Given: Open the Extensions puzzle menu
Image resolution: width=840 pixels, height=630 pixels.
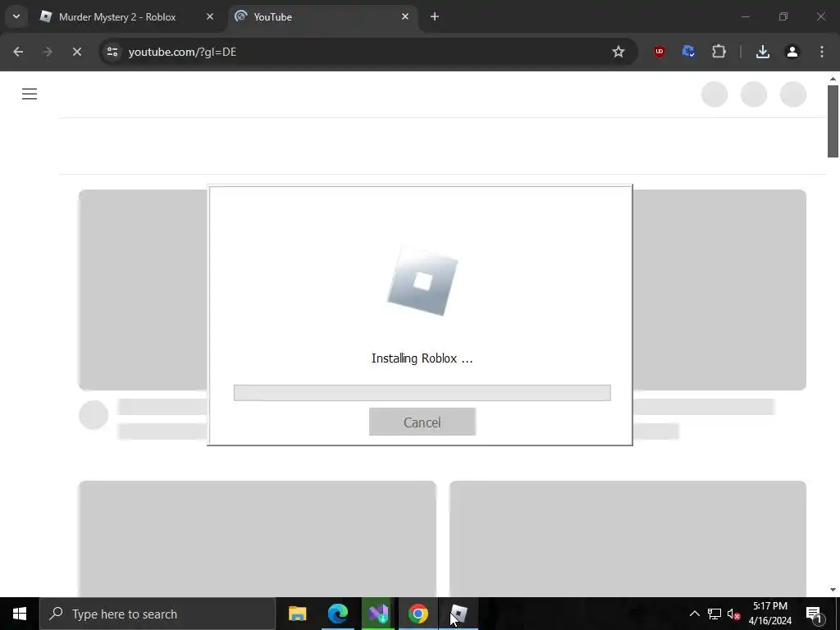Looking at the screenshot, I should pyautogui.click(x=719, y=52).
